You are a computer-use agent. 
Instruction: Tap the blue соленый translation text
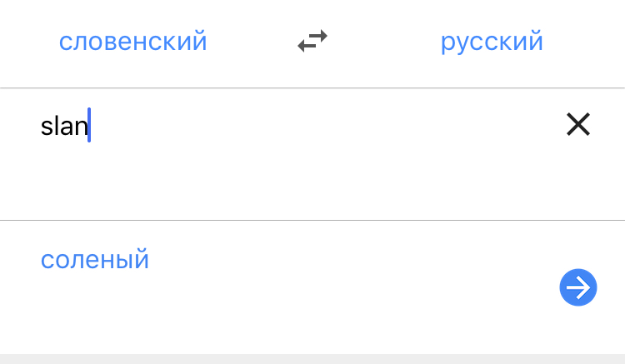(x=95, y=260)
